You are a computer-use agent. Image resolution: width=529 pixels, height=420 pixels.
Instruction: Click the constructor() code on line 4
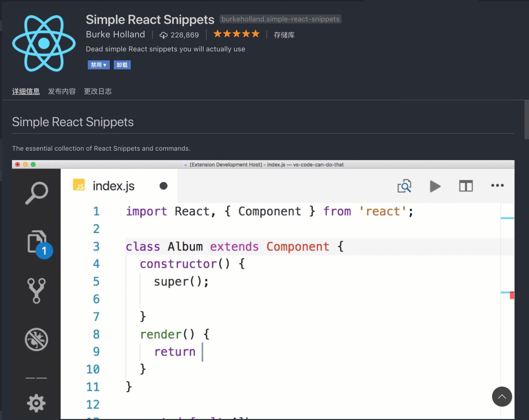tap(192, 264)
